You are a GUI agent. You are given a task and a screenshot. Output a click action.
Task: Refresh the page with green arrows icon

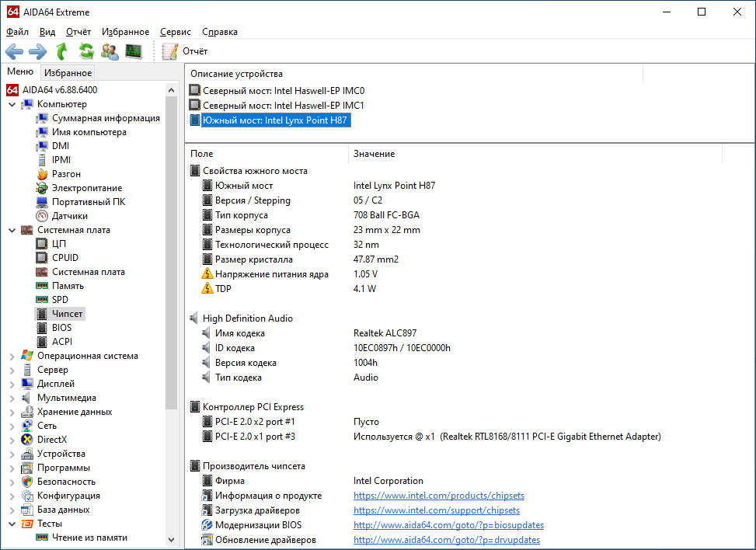pos(85,51)
